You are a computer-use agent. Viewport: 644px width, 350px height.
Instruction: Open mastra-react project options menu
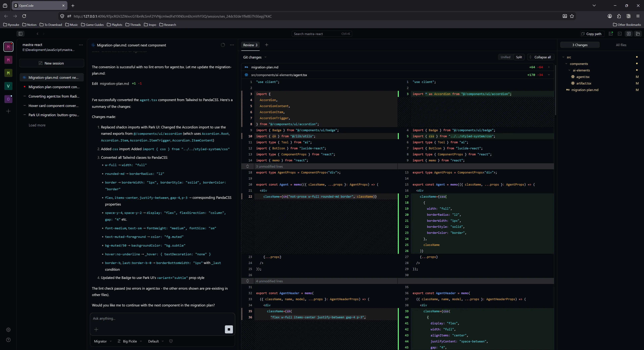click(x=81, y=45)
